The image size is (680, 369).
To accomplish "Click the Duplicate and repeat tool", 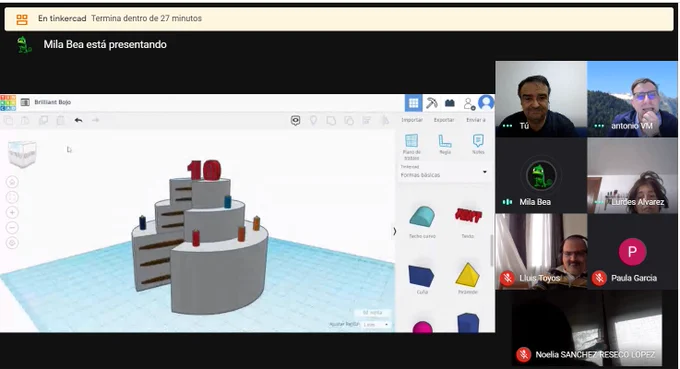I will click(x=43, y=121).
